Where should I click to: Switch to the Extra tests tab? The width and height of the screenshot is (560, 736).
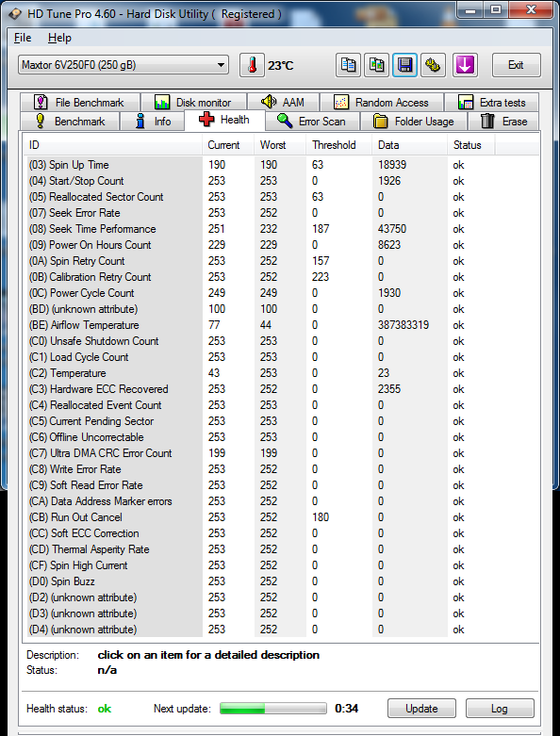(491, 103)
